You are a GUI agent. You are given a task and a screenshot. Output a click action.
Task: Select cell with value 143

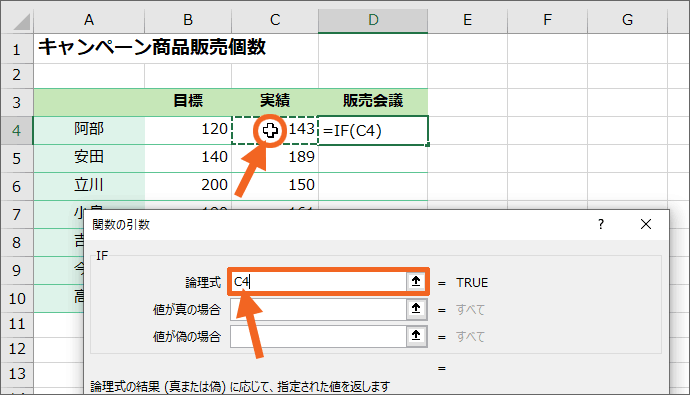(275, 130)
